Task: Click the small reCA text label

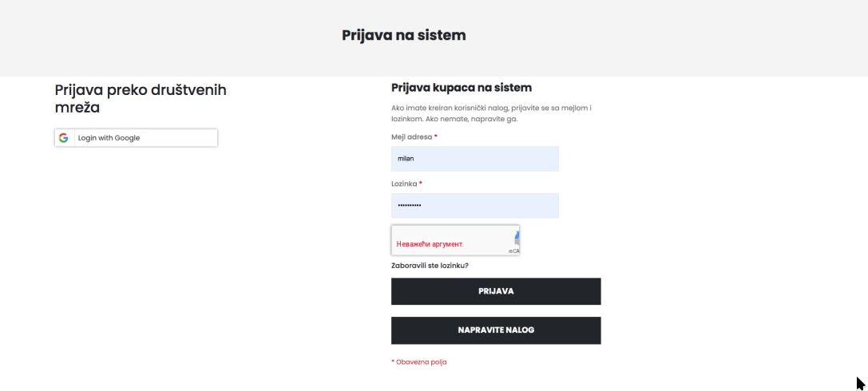Action: tap(513, 251)
